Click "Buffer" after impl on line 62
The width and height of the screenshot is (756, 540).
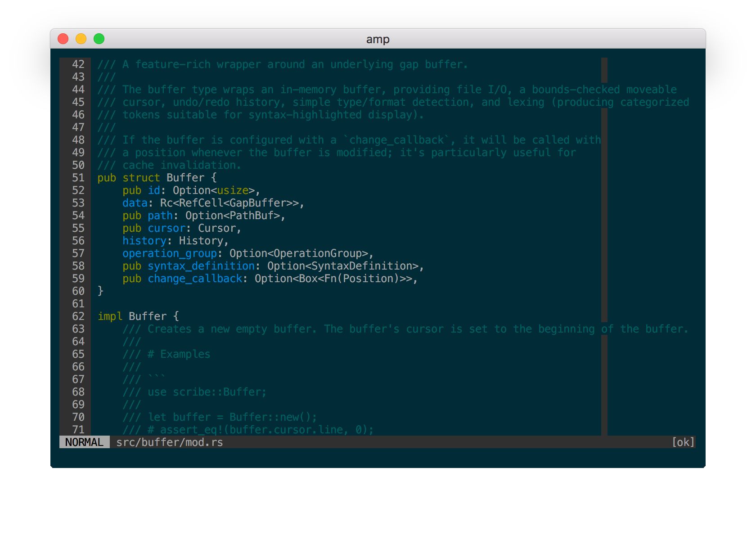(148, 316)
